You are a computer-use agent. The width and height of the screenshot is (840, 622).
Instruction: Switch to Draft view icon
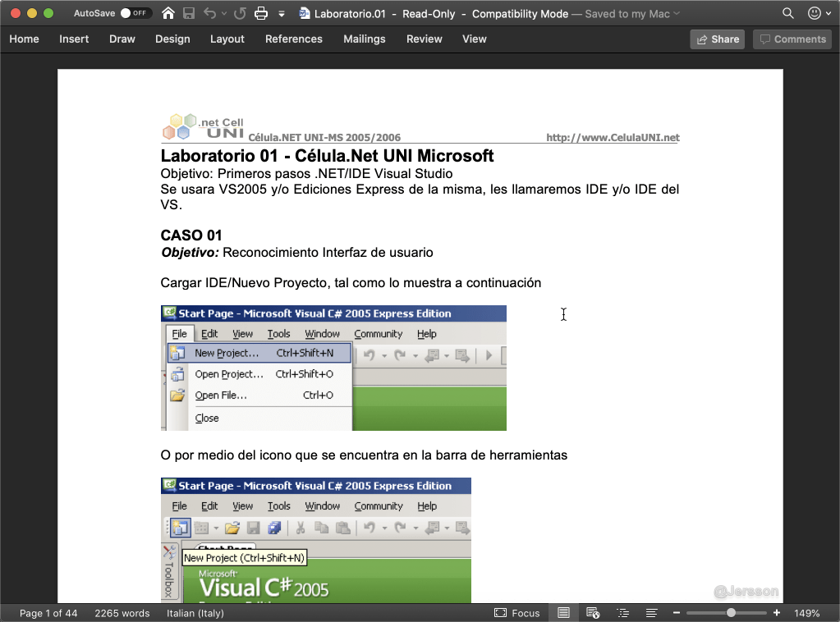coord(651,613)
